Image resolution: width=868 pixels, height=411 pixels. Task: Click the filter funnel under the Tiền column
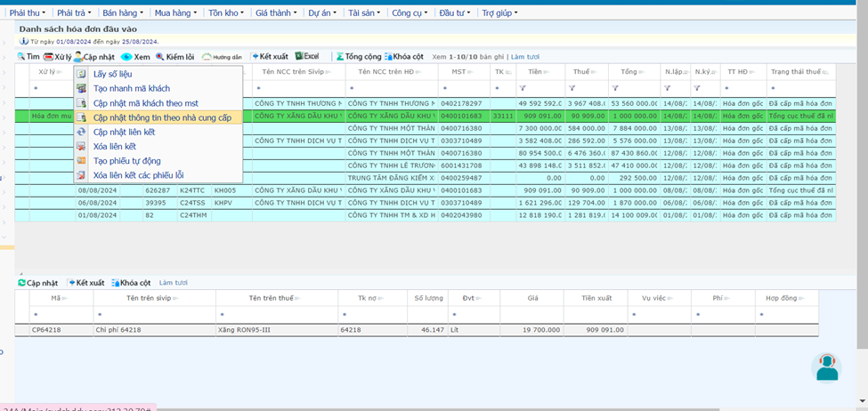[x=523, y=89]
